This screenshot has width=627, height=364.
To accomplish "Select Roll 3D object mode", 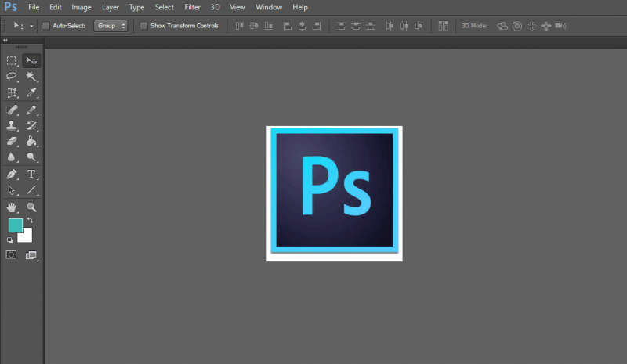I will pos(517,26).
